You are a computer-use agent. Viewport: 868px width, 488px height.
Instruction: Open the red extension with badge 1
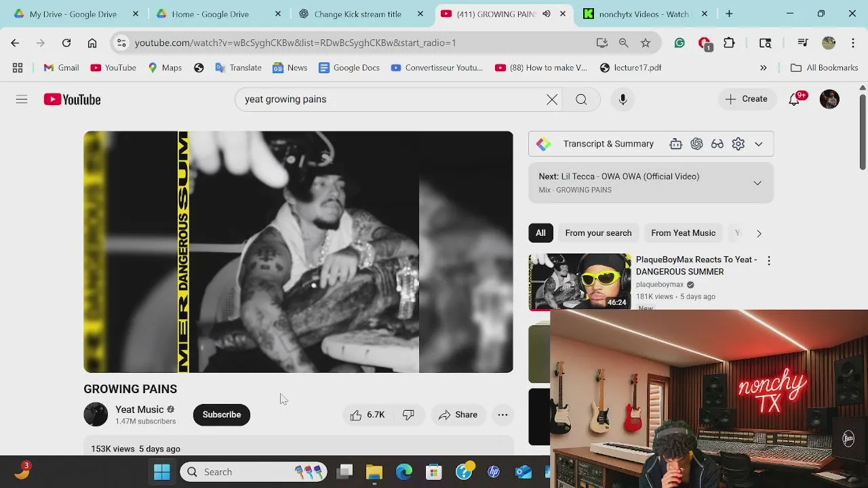tap(705, 43)
